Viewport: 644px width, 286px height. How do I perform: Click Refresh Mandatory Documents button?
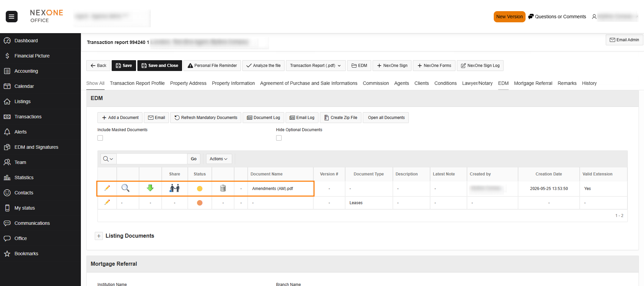click(x=206, y=118)
